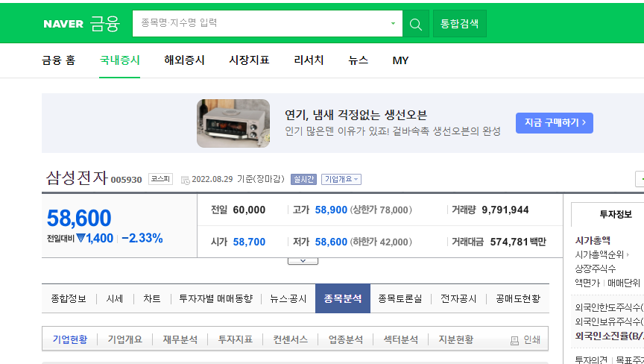The image size is (644, 364).
Task: Click the 지금 구매하기 ad button
Action: [x=555, y=123]
